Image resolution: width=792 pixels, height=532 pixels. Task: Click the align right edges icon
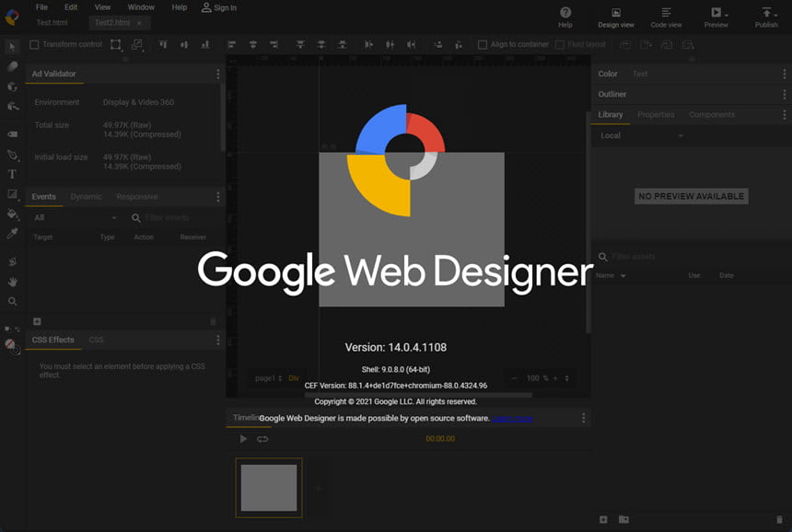coord(274,44)
